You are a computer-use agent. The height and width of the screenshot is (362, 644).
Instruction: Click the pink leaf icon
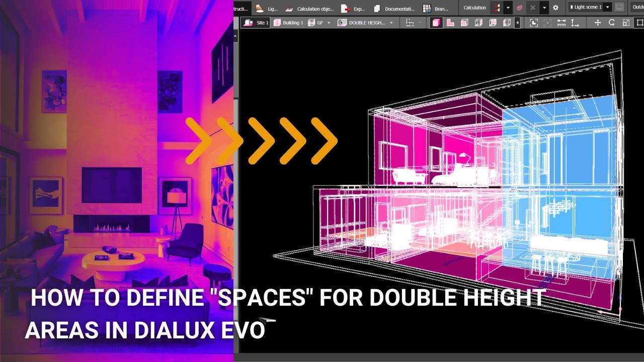[520, 8]
